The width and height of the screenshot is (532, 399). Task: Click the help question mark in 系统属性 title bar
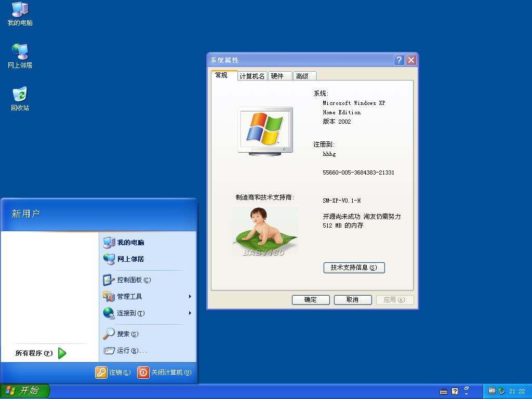coord(400,60)
